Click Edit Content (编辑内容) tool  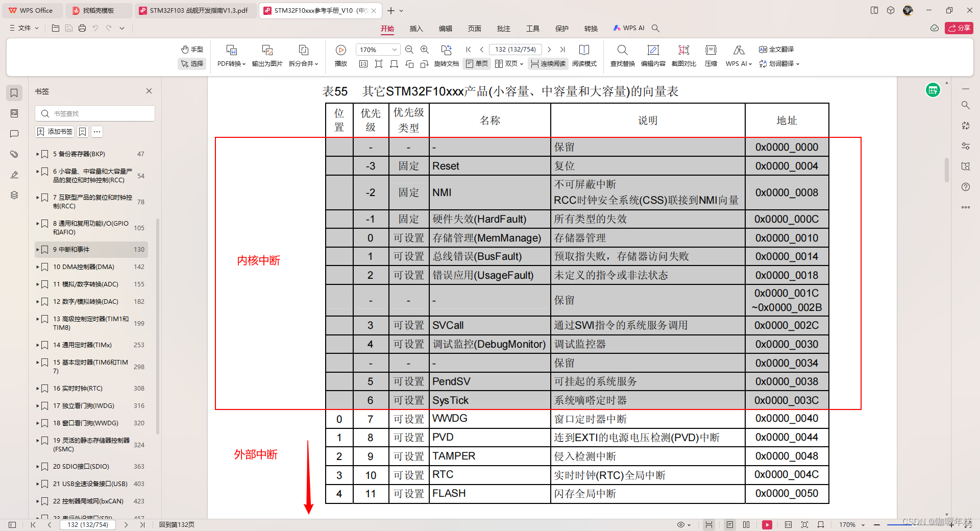653,56
